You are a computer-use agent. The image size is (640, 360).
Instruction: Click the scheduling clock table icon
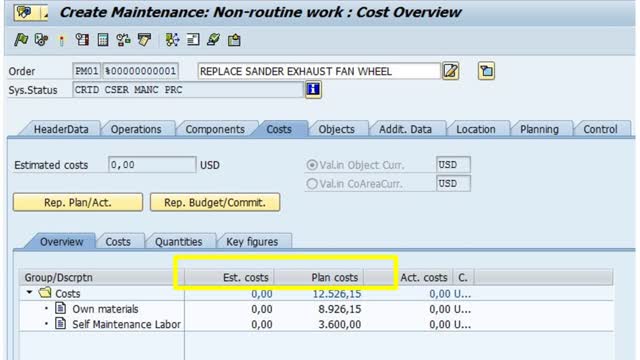tap(82, 40)
